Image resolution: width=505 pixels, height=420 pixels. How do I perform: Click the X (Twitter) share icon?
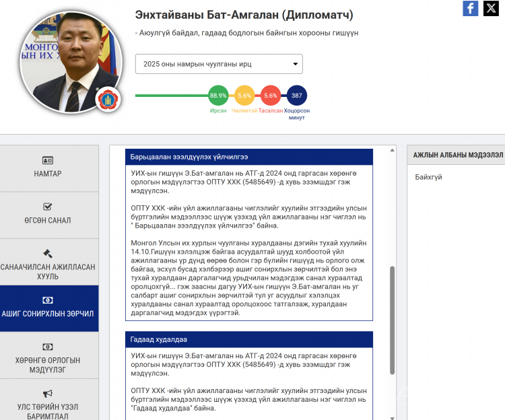(x=490, y=8)
